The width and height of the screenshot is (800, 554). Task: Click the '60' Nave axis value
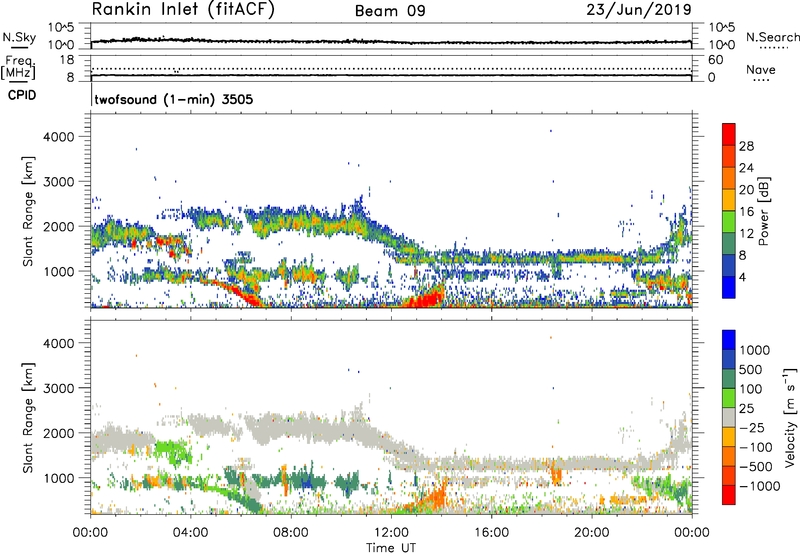(715, 60)
